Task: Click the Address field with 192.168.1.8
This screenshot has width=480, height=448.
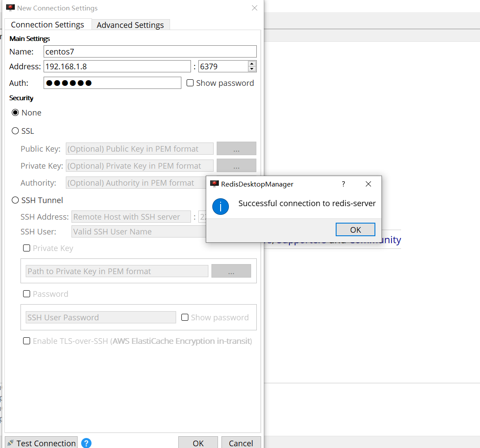Action: [x=117, y=66]
